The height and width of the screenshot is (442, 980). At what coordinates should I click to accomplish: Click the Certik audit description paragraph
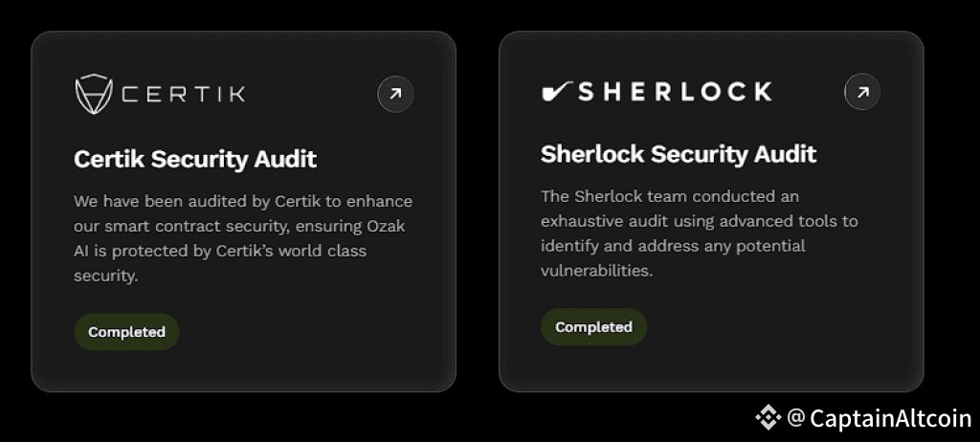coord(243,238)
